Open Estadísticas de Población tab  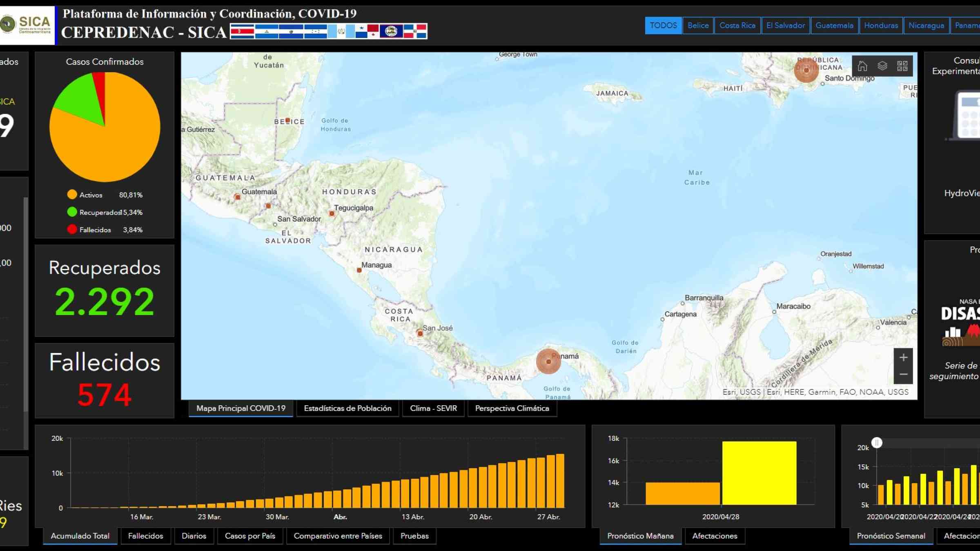point(347,409)
